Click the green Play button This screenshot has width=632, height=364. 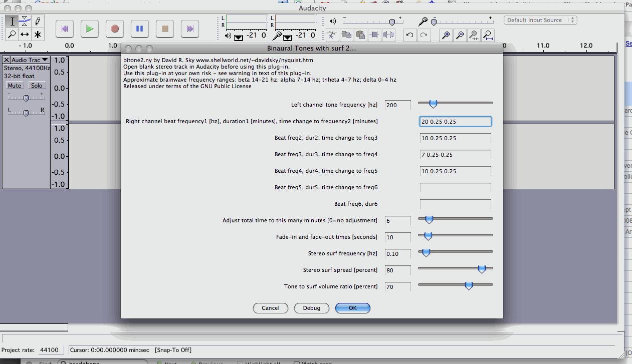(x=90, y=29)
